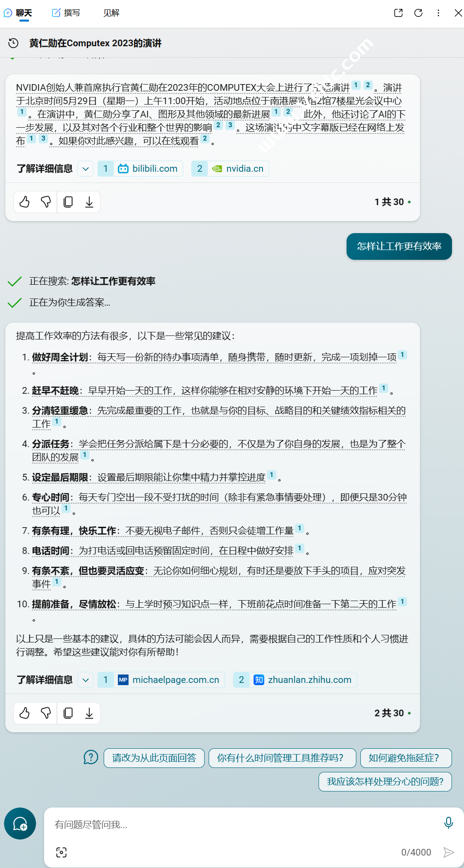The height and width of the screenshot is (868, 464).
Task: Choose suggestion 请改为从此页面回答
Action: (x=154, y=758)
